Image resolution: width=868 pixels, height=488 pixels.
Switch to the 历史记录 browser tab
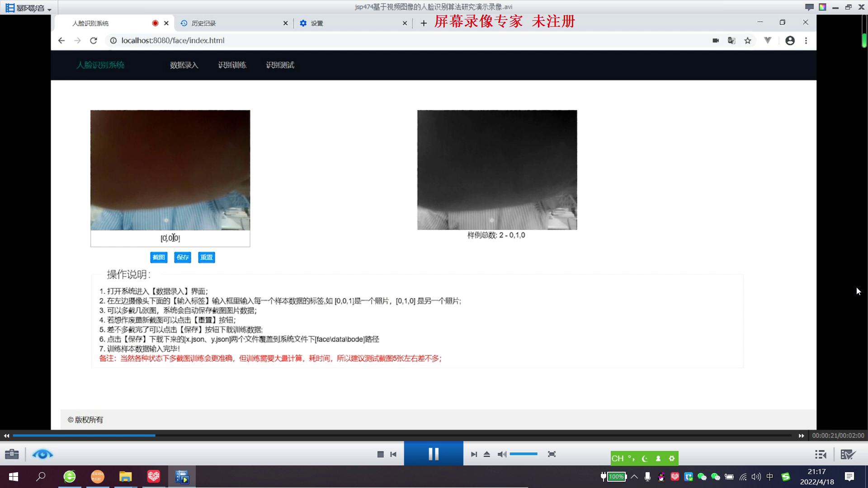[231, 23]
